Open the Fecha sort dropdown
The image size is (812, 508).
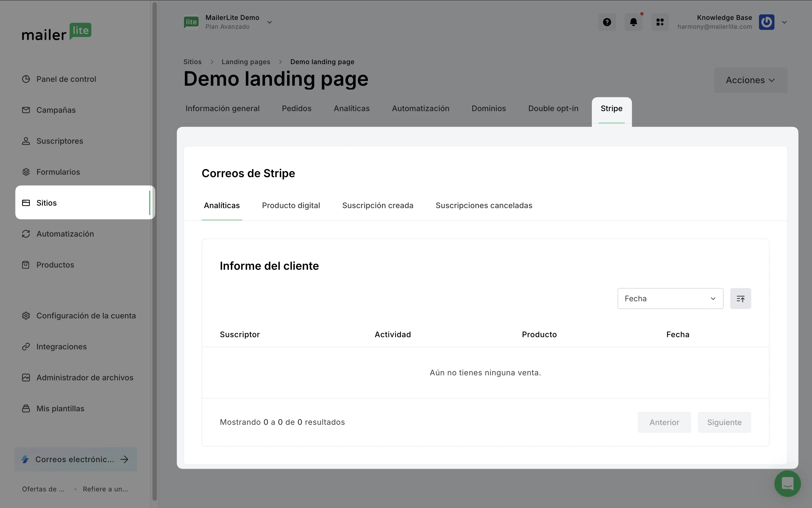point(670,298)
